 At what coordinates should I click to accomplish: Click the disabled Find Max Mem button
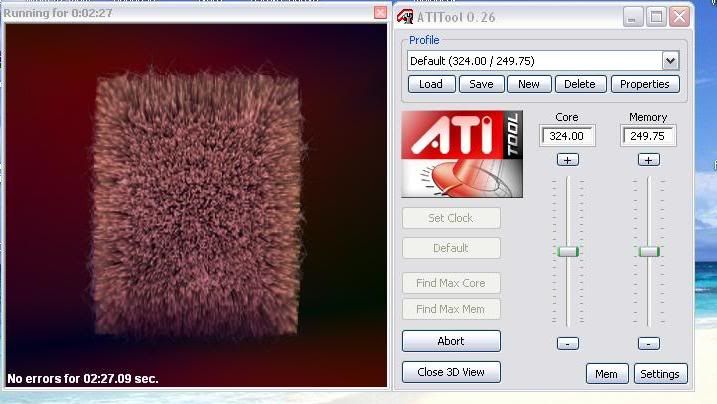pyautogui.click(x=451, y=309)
